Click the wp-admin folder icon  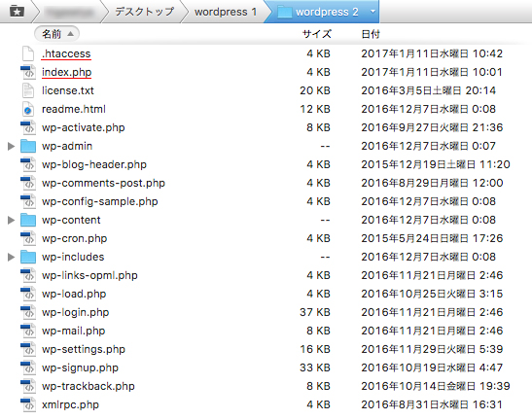(28, 146)
